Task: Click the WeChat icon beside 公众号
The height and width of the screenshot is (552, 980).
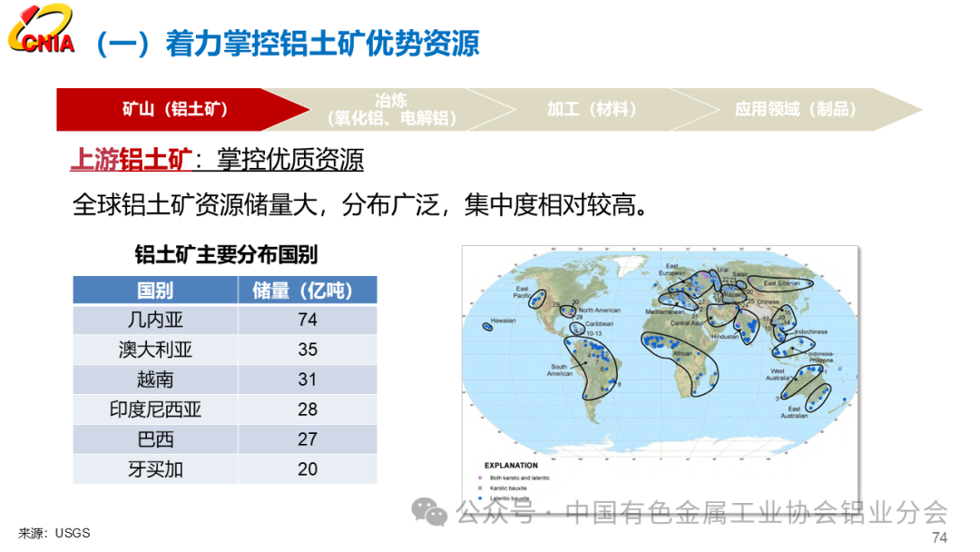Action: pos(429,512)
